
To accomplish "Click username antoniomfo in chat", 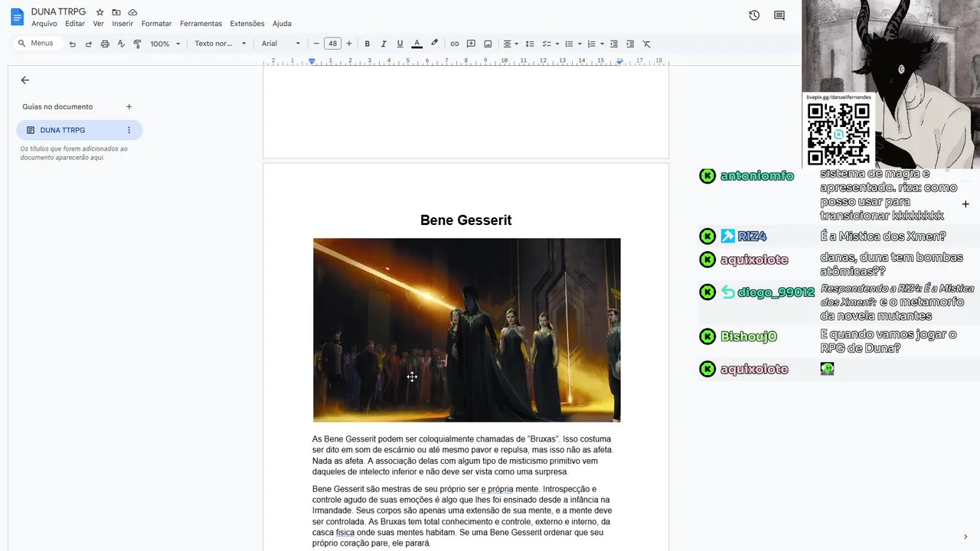I will (x=757, y=176).
